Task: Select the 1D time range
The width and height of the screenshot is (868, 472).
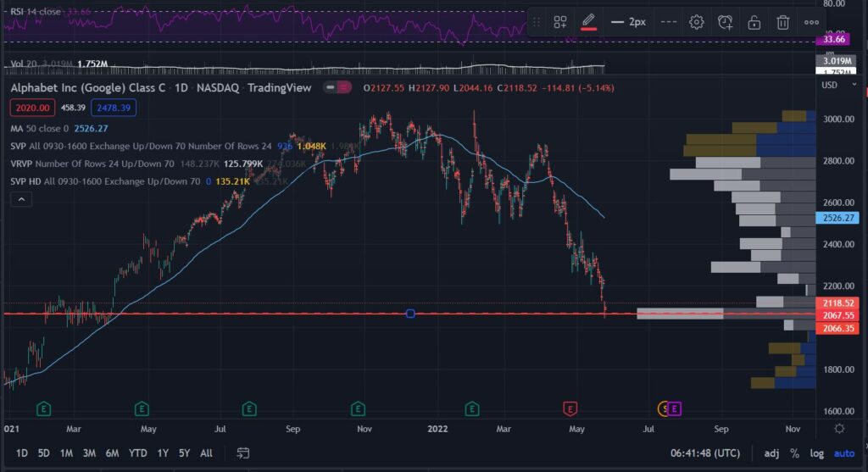Action: tap(21, 453)
